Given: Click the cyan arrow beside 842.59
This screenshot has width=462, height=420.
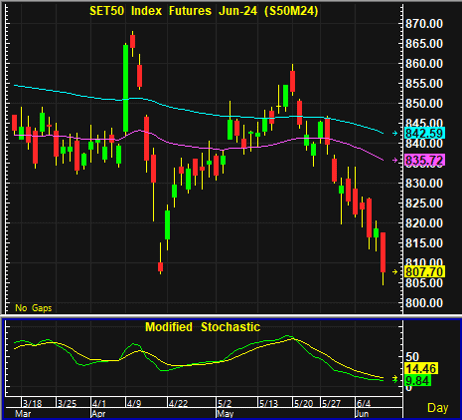Looking at the screenshot, I should 395,133.
